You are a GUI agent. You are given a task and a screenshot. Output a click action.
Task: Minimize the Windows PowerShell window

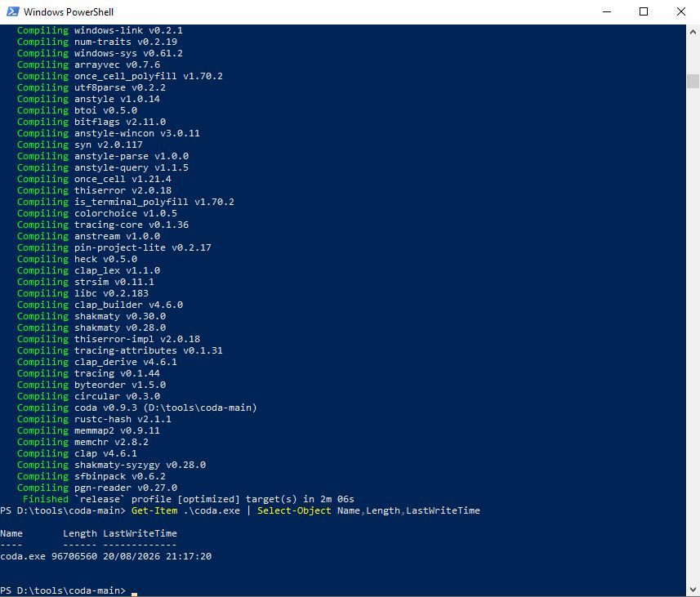point(607,11)
